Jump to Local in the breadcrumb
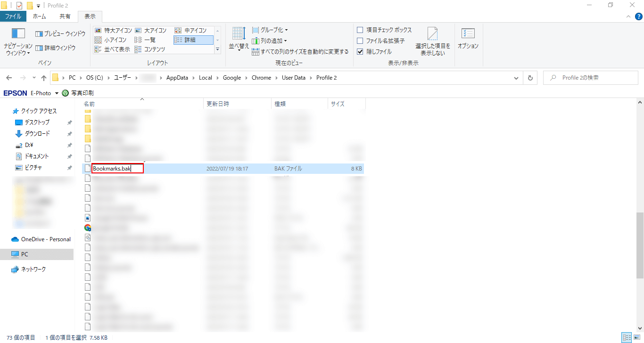Screen dimensions: 644x343 (206, 78)
